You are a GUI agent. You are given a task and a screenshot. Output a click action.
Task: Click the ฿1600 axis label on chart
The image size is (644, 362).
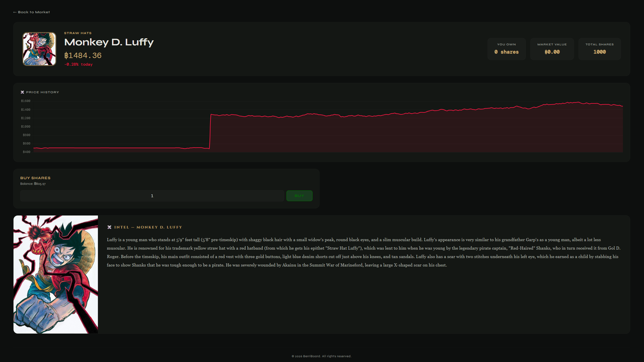click(x=26, y=101)
